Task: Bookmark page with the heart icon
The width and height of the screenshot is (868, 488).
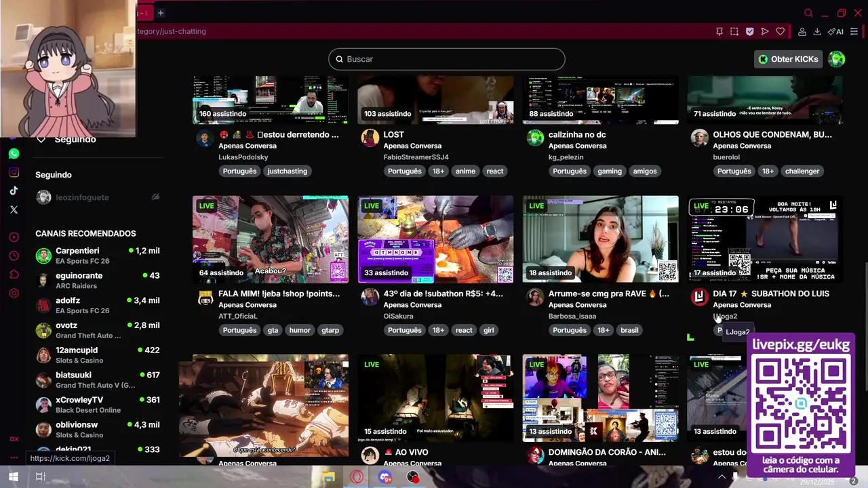Action: click(x=781, y=31)
